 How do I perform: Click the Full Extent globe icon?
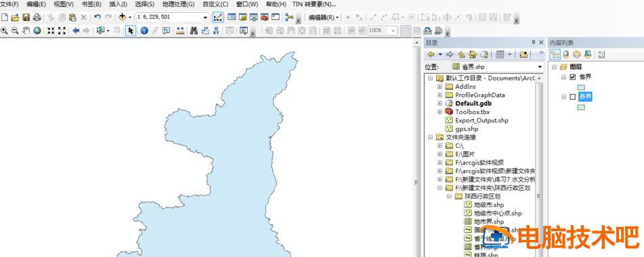pyautogui.click(x=37, y=31)
